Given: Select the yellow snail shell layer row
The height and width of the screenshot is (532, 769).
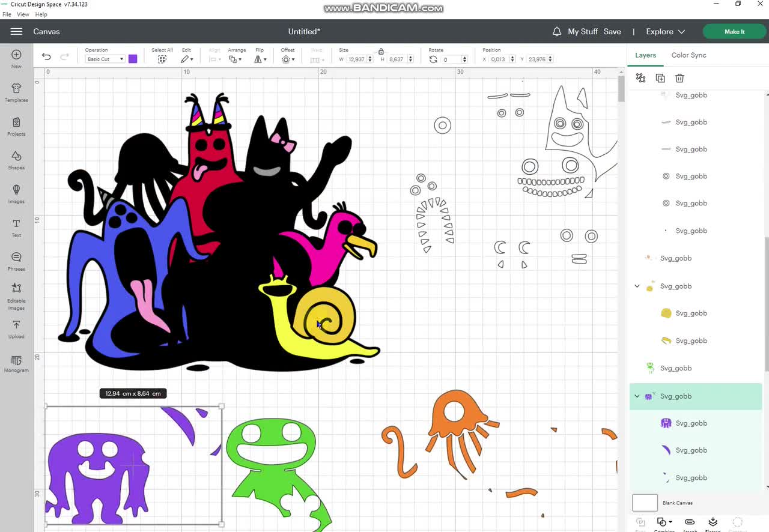Looking at the screenshot, I should [x=696, y=313].
